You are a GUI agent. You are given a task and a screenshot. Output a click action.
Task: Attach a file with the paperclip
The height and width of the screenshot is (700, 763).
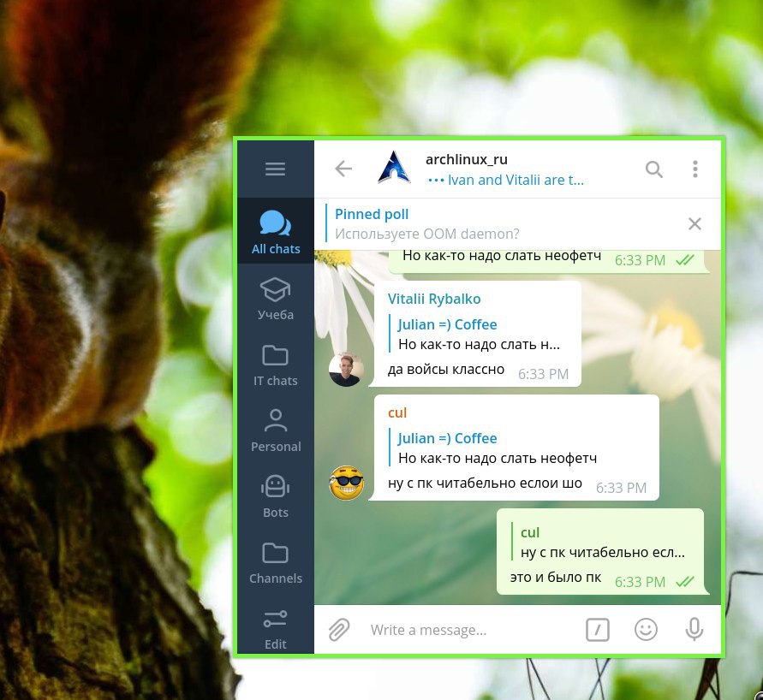339,630
